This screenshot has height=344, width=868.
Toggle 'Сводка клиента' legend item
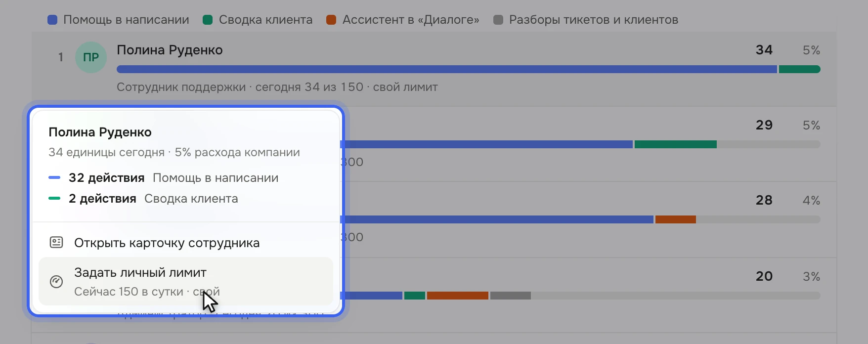click(258, 20)
